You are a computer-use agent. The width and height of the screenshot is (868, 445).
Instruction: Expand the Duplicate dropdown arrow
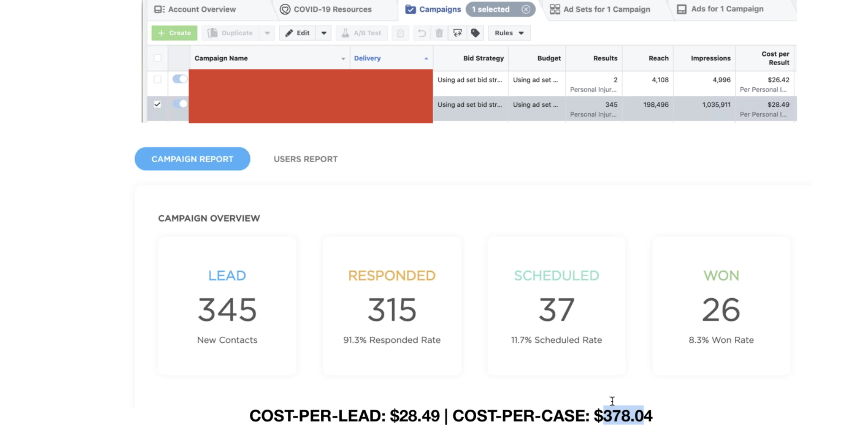tap(267, 33)
